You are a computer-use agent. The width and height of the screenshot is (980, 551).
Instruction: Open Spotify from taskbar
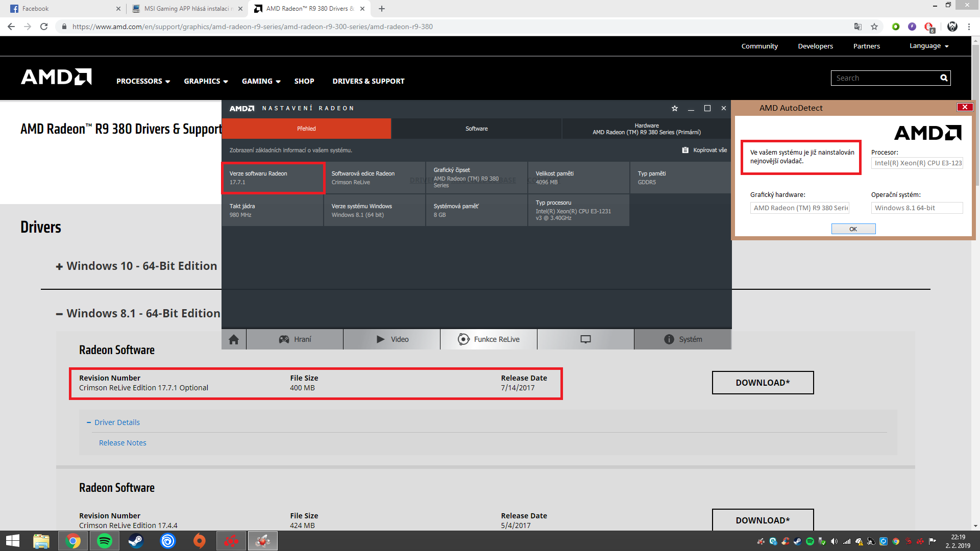tap(105, 541)
